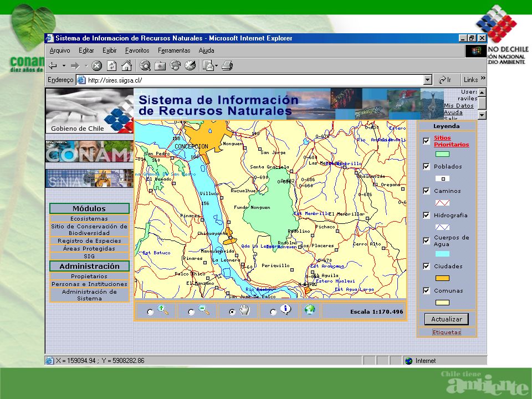Toggle the Ciudades layer checkbox
The image size is (532, 399).
427,267
